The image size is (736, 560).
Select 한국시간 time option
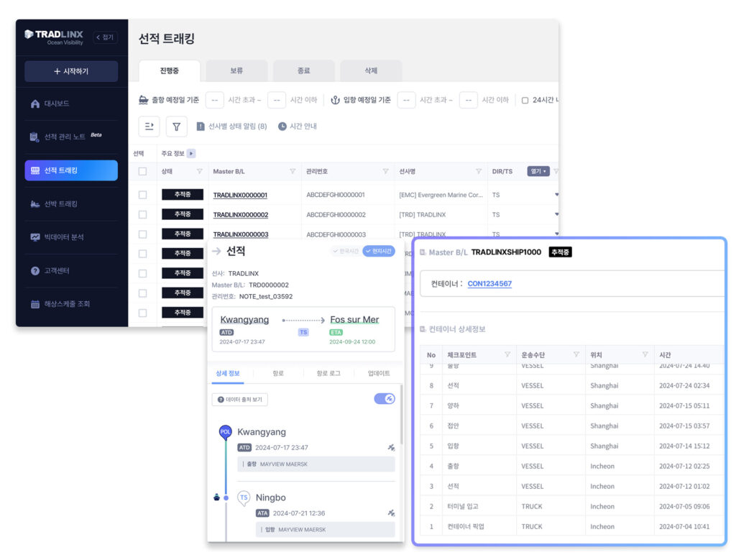click(x=346, y=251)
